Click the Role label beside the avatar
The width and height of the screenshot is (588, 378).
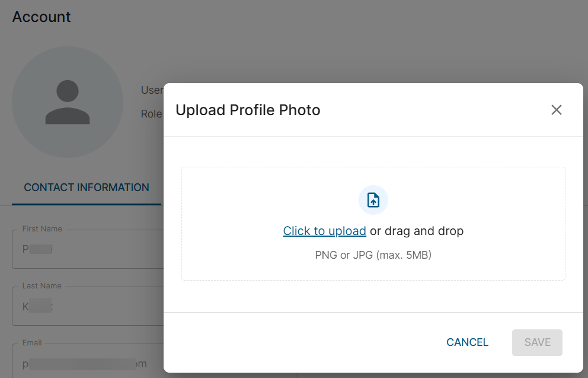[x=152, y=113]
